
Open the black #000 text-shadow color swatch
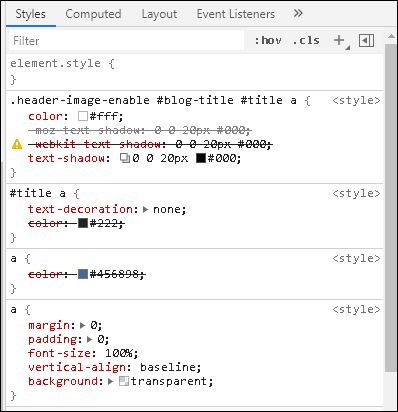[x=201, y=158]
